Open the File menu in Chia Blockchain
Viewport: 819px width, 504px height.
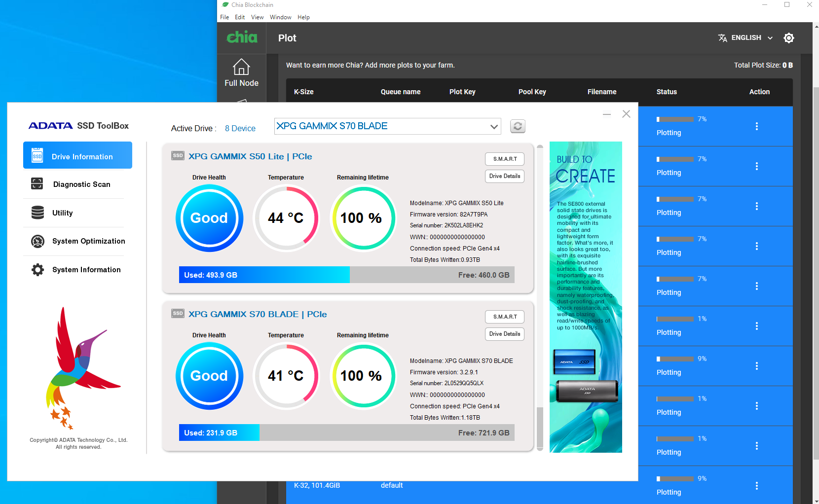(224, 17)
